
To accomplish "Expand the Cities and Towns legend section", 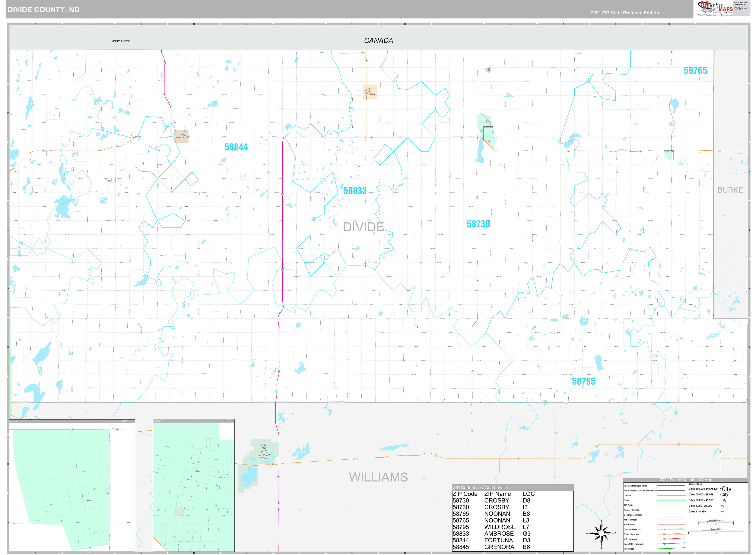I will tap(696, 484).
